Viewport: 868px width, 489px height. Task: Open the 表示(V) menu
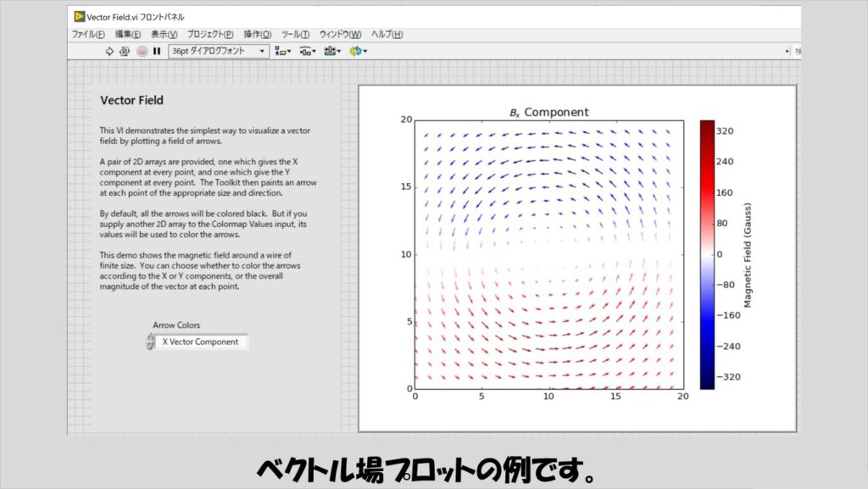[x=164, y=35]
